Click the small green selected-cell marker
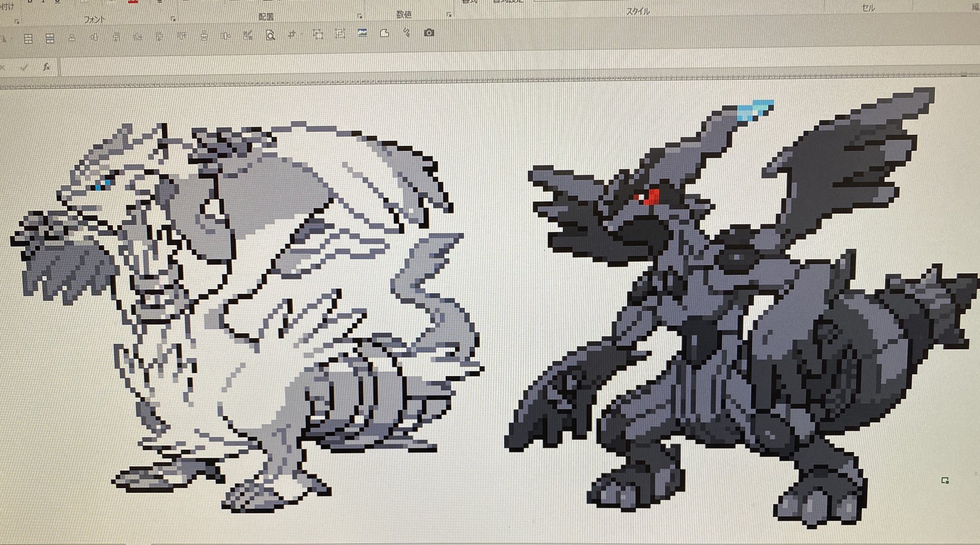The height and width of the screenshot is (545, 980). coord(945,480)
